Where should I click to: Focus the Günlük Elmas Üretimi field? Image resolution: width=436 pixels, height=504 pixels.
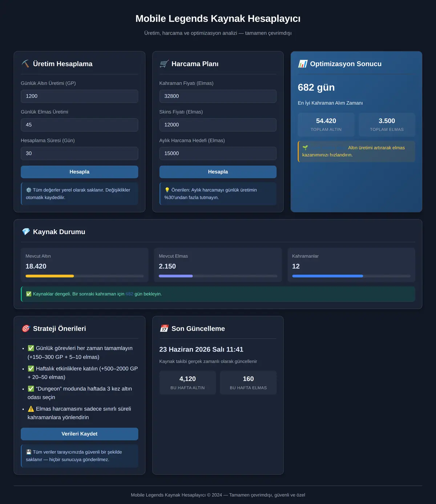click(80, 125)
